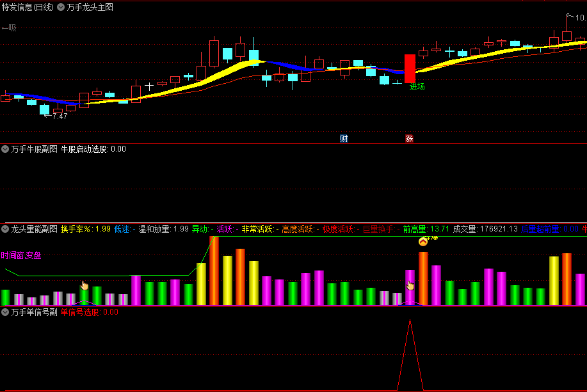
Task: Click the 换手率%: 1.99 readout
Action: click(x=85, y=229)
